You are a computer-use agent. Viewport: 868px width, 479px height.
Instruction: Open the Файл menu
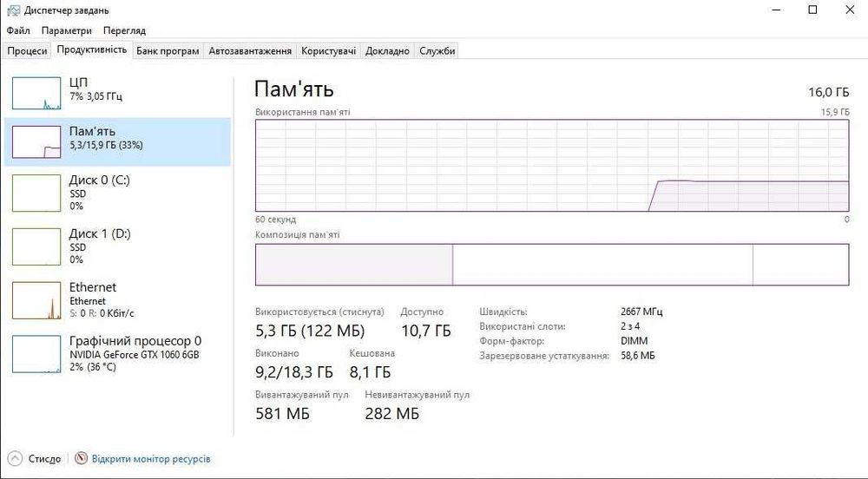click(x=18, y=30)
